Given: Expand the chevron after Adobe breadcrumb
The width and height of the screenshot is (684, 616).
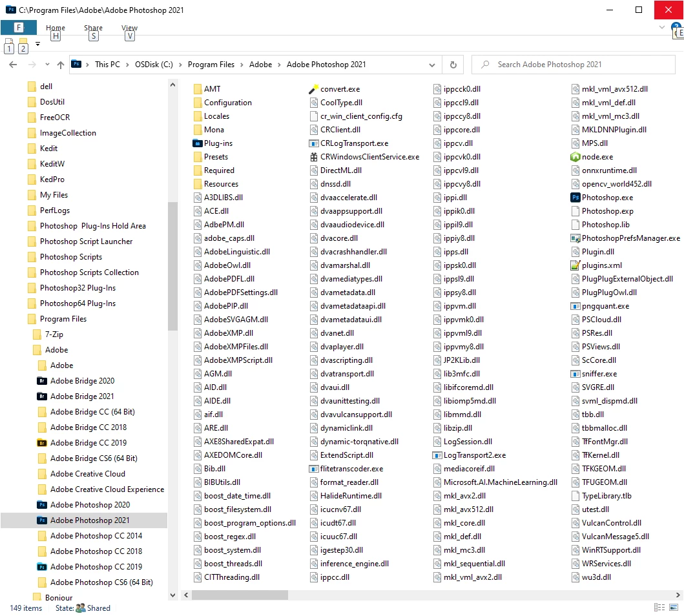Looking at the screenshot, I should [x=279, y=65].
